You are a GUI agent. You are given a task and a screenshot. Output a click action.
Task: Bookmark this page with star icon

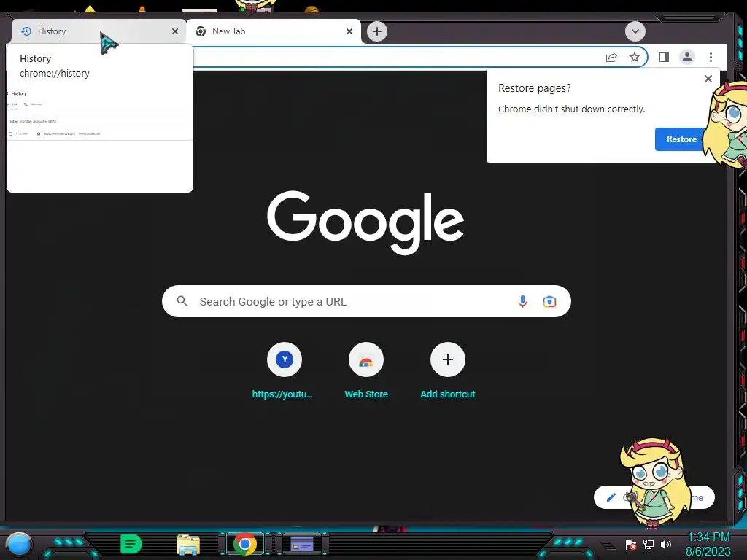635,58
